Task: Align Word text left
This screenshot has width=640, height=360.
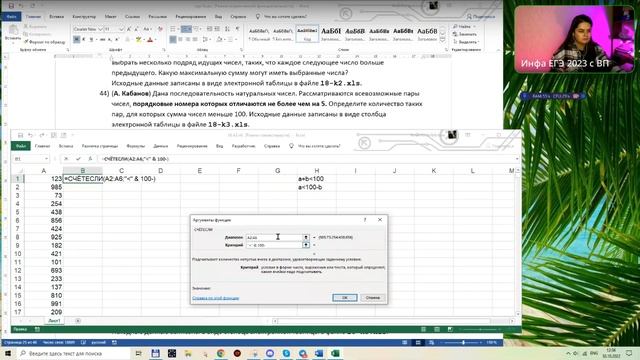Action: 173,39
